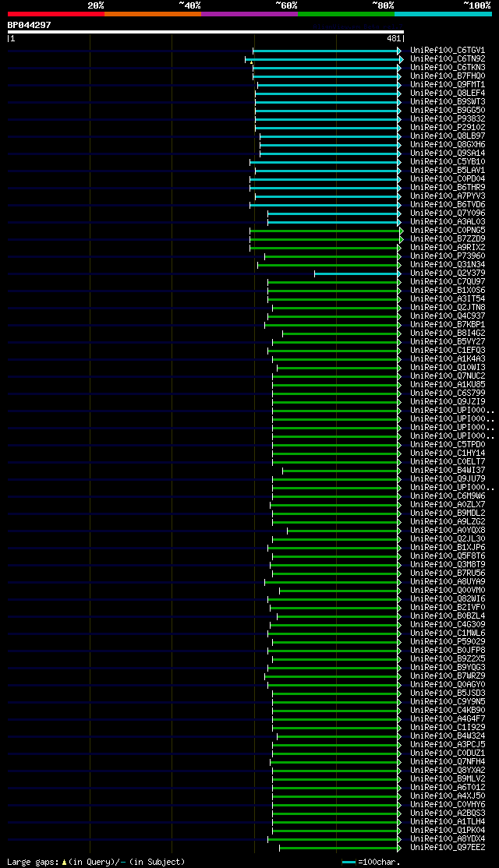Click the green alignment bar for A9RIX2
The image size is (499, 868).
pyautogui.click(x=325, y=248)
